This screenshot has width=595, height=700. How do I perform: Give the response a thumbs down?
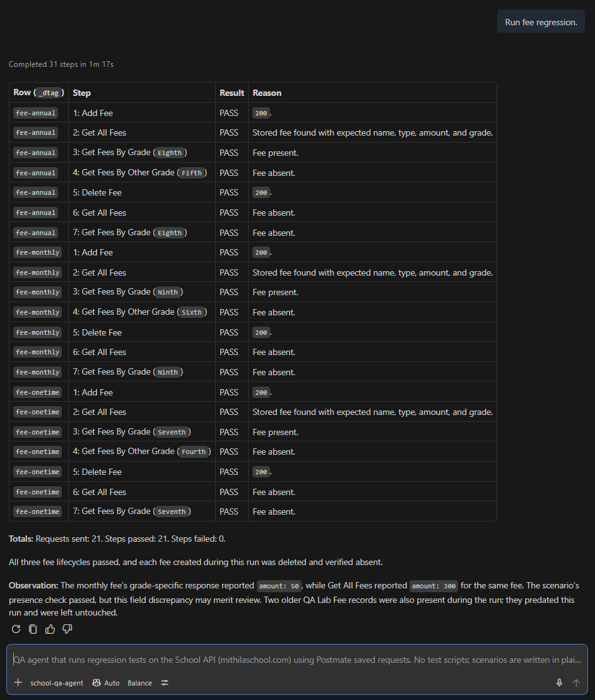pos(67,629)
